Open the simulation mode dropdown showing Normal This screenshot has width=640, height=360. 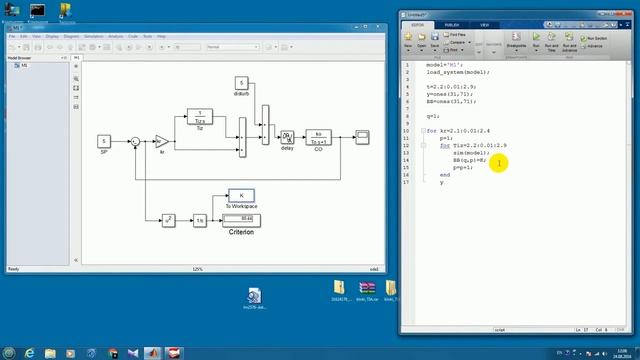click(233, 47)
